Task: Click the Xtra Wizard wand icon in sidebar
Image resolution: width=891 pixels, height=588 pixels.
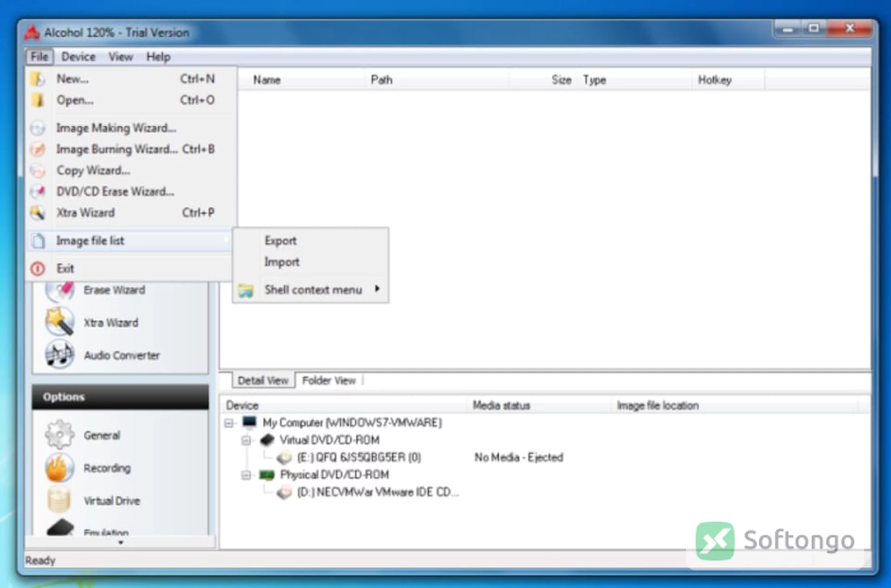Action: coord(59,321)
